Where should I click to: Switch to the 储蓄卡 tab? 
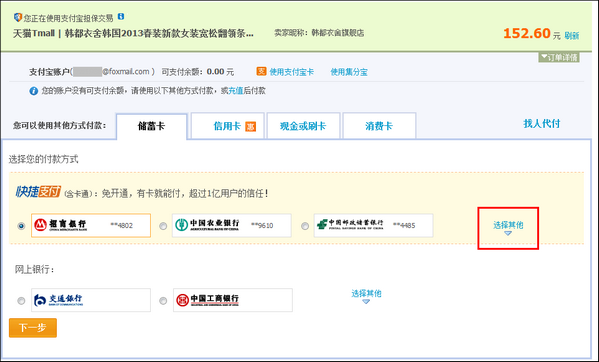(152, 126)
